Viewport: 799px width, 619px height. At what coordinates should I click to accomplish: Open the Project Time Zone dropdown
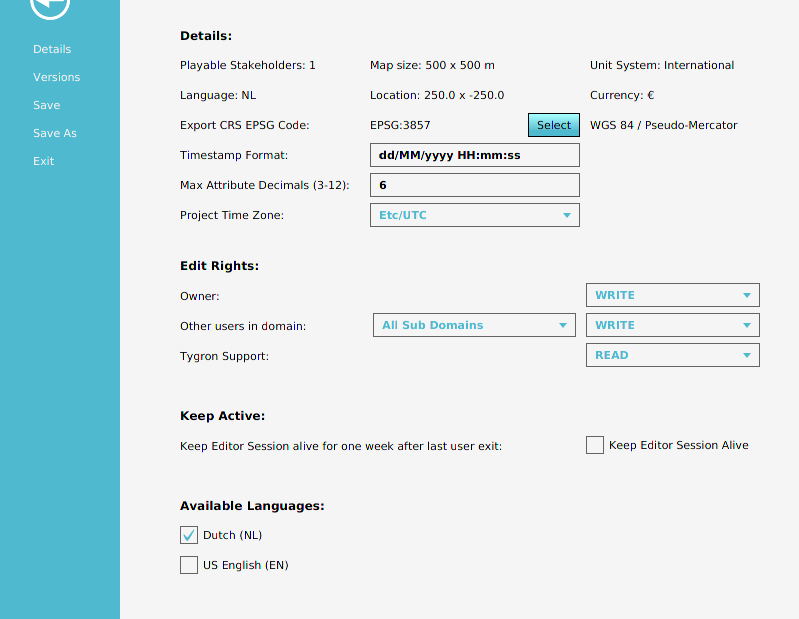click(474, 215)
